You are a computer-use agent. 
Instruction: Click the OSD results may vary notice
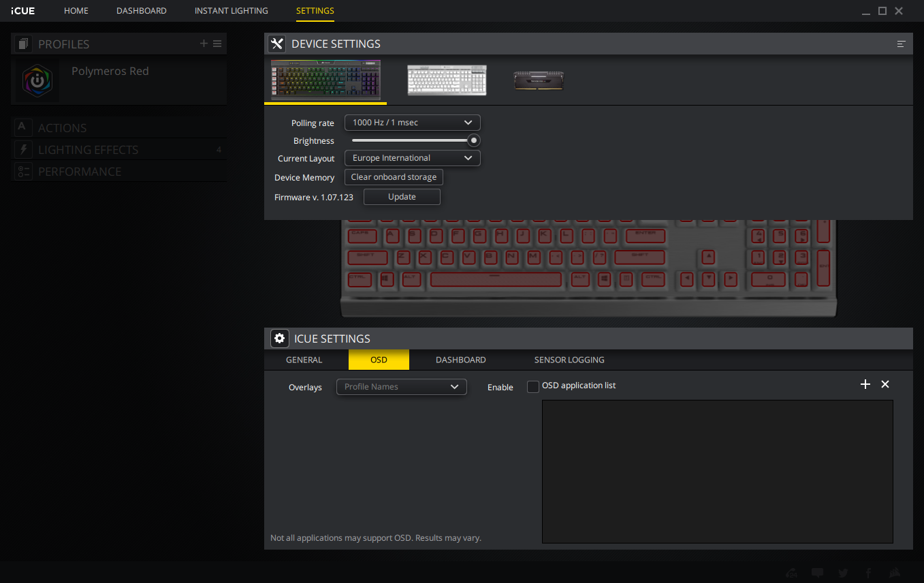[376, 538]
